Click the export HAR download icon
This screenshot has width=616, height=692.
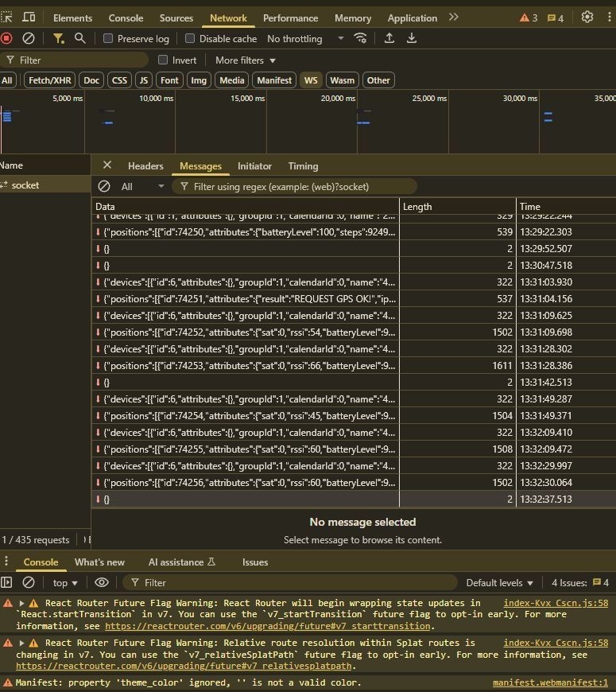[412, 38]
